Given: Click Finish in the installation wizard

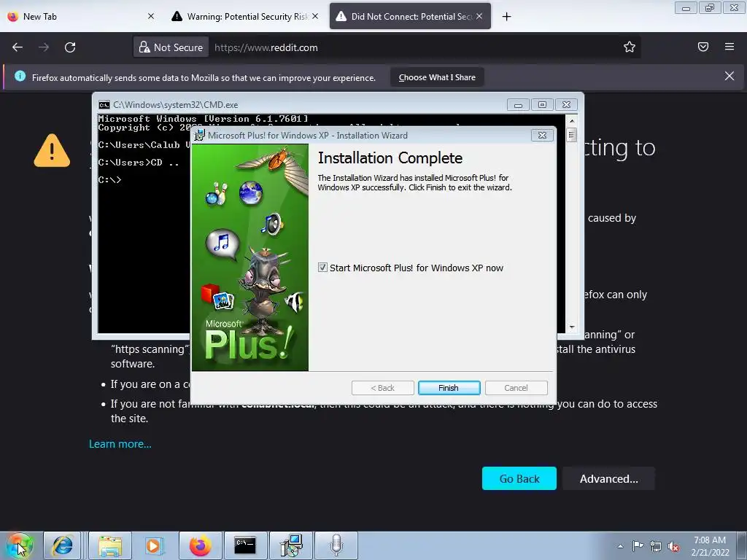Looking at the screenshot, I should tap(449, 388).
